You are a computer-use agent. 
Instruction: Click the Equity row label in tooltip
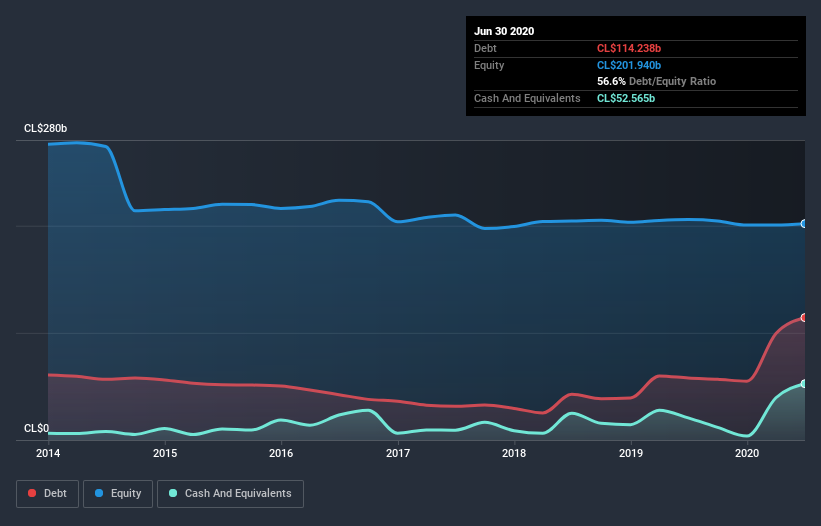(489, 65)
